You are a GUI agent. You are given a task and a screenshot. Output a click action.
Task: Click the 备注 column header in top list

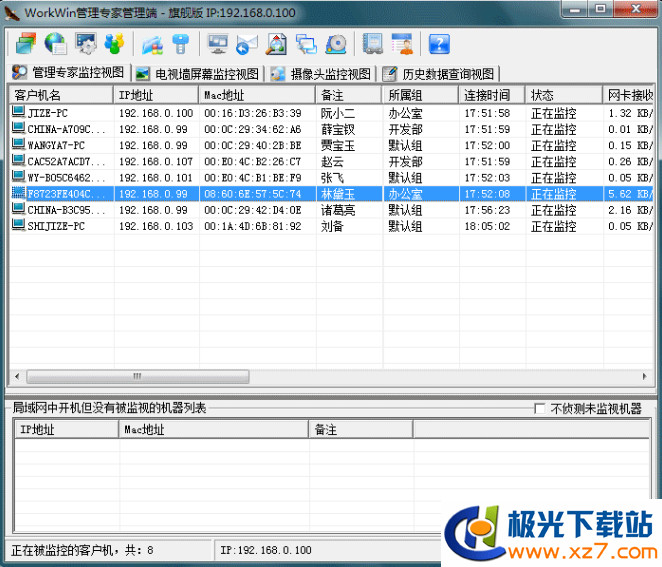coord(349,95)
